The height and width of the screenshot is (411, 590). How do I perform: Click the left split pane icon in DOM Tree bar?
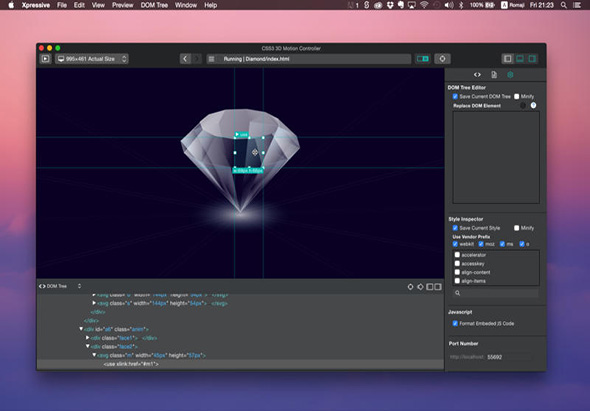pos(430,287)
